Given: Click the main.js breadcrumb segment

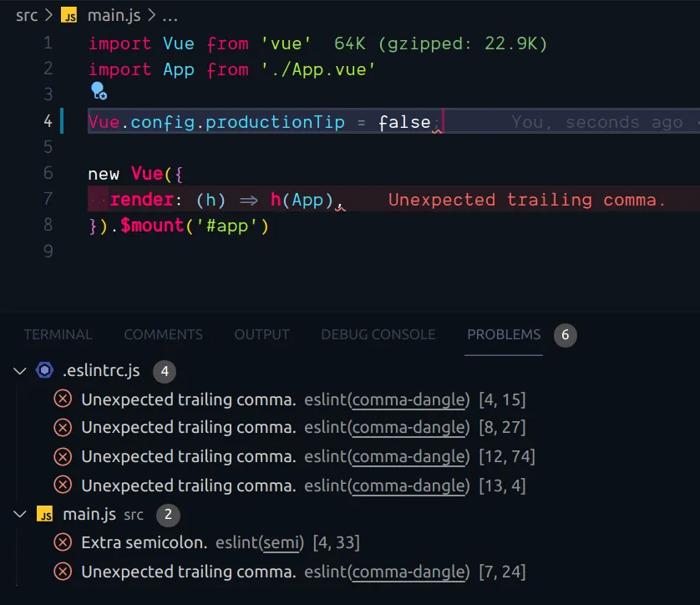Looking at the screenshot, I should point(114,16).
